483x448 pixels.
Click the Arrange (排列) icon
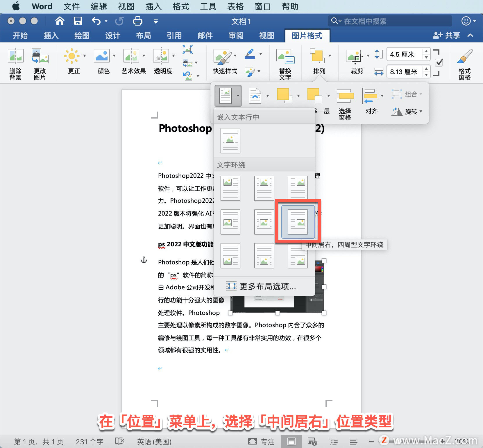click(317, 56)
